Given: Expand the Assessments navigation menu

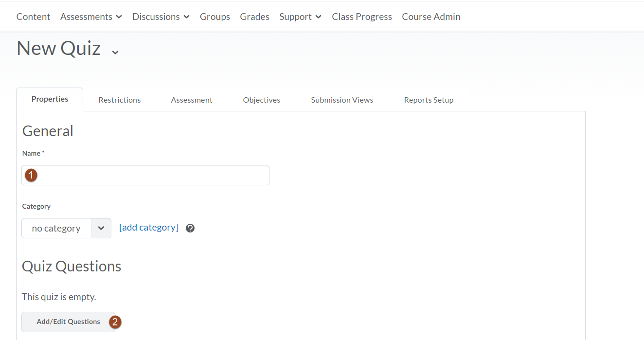Looking at the screenshot, I should coord(91,17).
